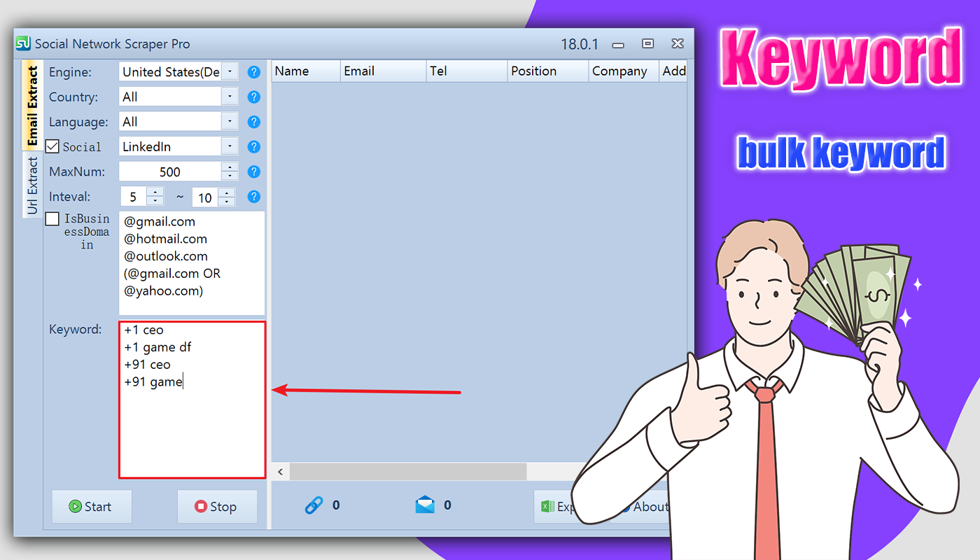Click the help icon next to Engine

[254, 71]
